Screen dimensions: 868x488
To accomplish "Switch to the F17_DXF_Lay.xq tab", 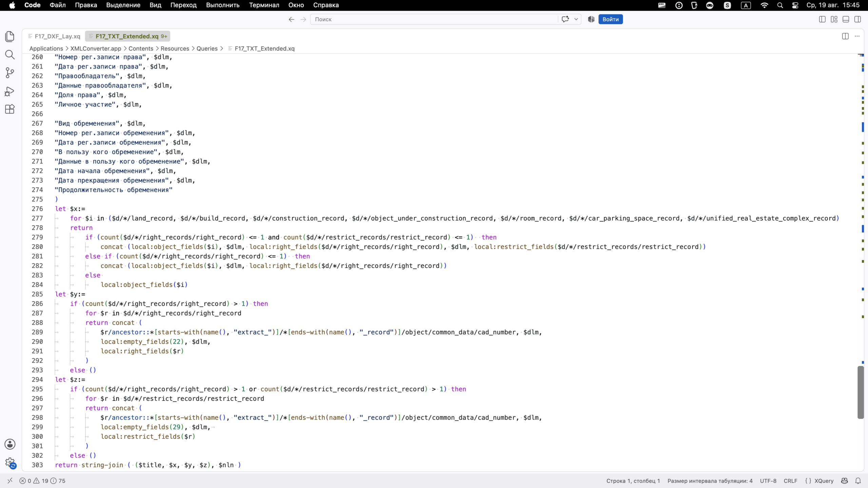I will pyautogui.click(x=54, y=36).
